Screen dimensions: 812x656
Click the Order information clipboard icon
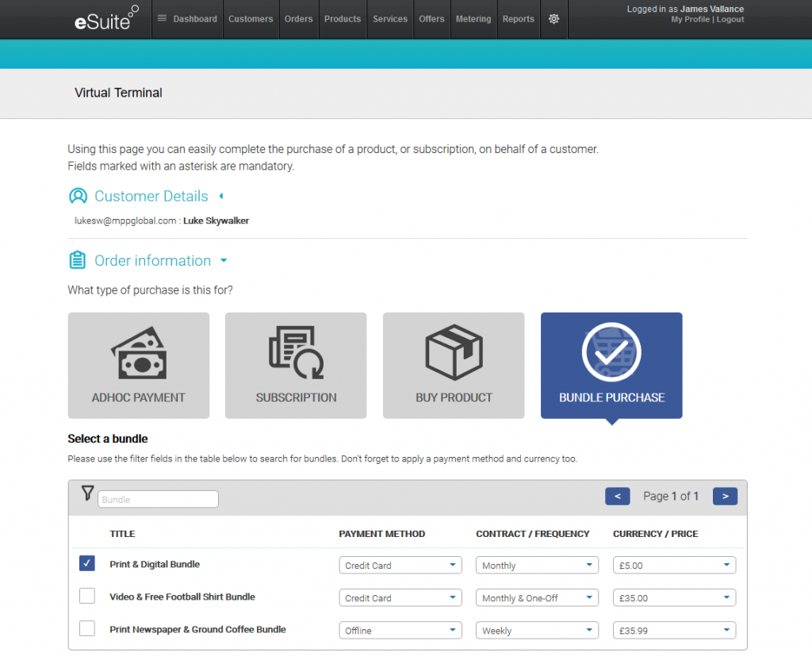[x=78, y=260]
